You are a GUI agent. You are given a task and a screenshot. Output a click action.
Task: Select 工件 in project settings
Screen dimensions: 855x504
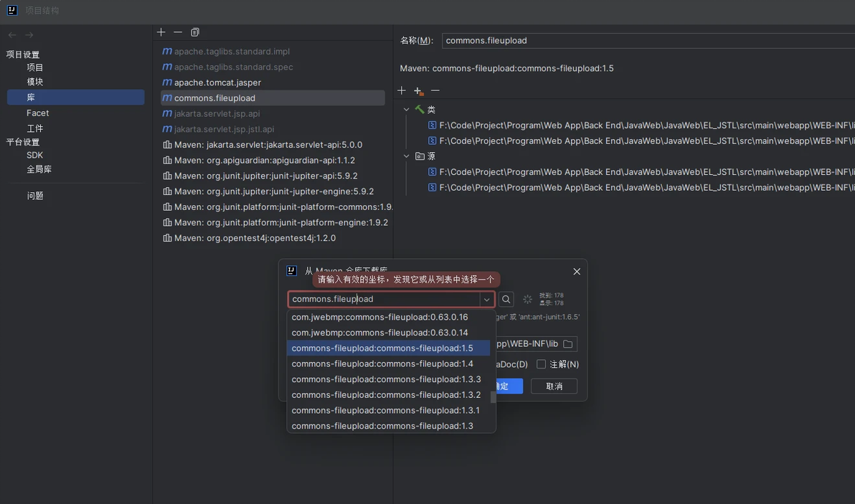[35, 128]
